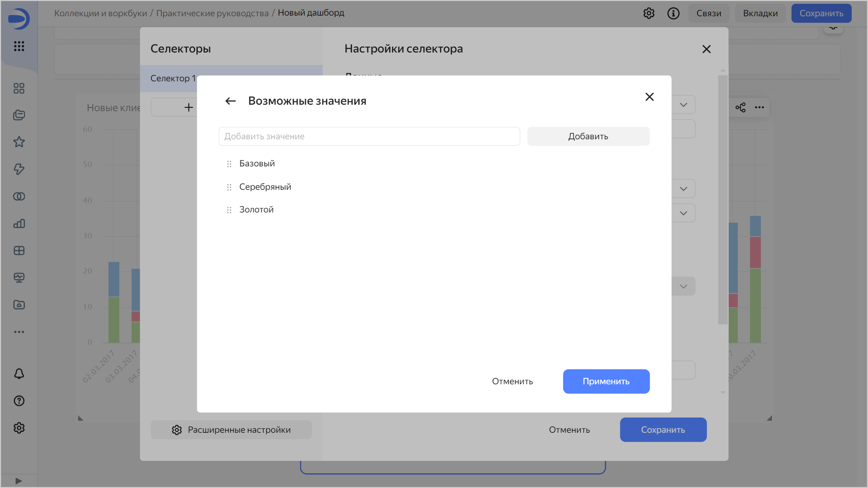
Task: Open the notifications bell in sidebar
Action: point(19,373)
